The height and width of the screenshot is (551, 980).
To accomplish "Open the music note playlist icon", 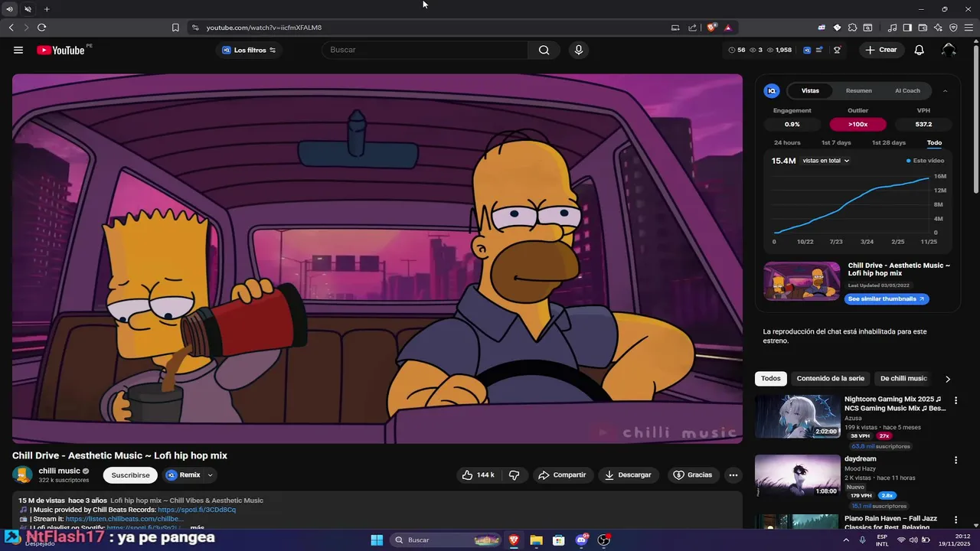I will click(892, 28).
